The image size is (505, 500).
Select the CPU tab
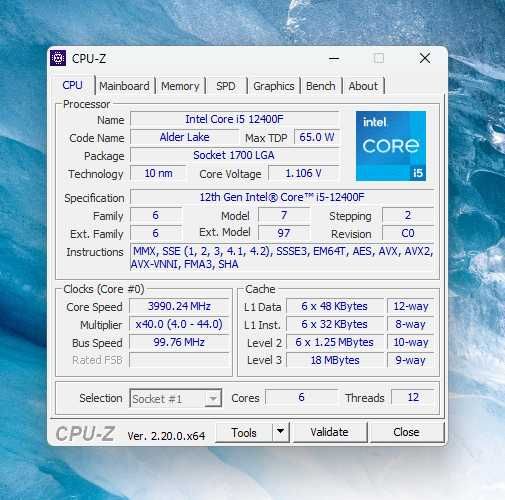tap(72, 85)
